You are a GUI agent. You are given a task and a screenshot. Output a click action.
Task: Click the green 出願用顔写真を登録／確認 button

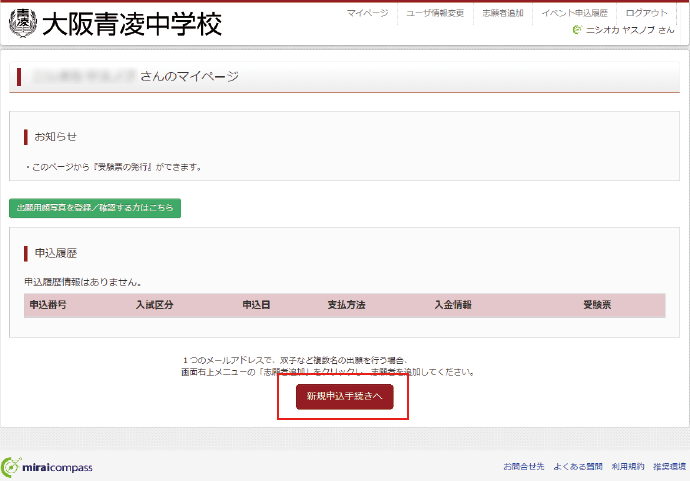coord(95,208)
